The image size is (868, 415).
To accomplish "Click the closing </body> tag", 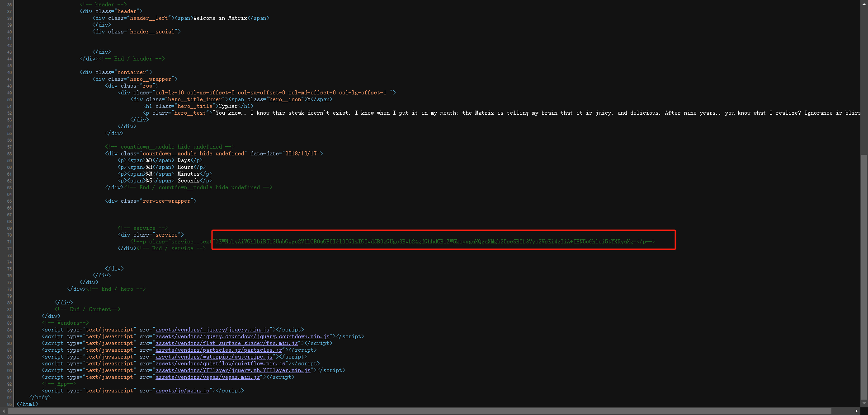I will click(40, 397).
